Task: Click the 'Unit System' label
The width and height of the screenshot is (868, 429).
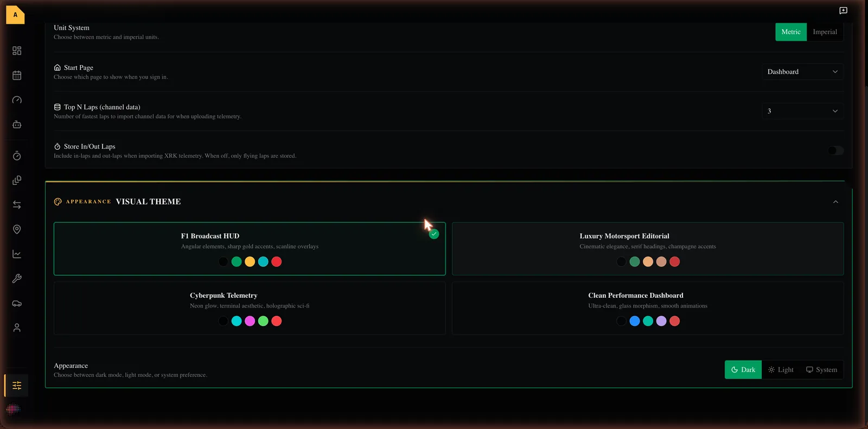Action: [x=72, y=28]
